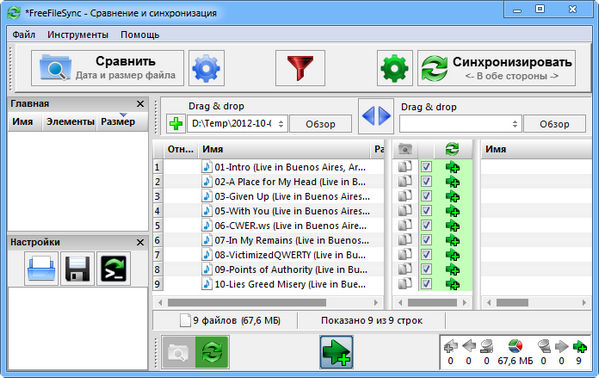
Task: Select row number 6 header
Action: (x=157, y=240)
